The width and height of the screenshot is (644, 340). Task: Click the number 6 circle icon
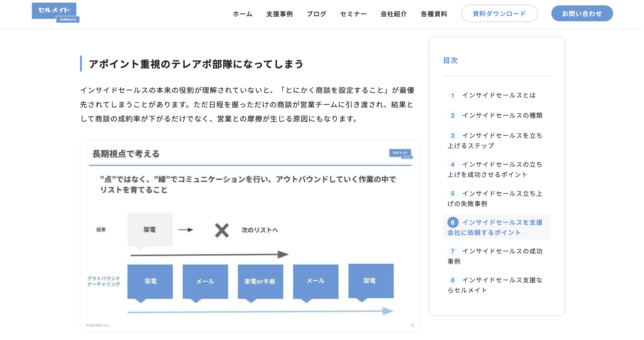[452, 222]
